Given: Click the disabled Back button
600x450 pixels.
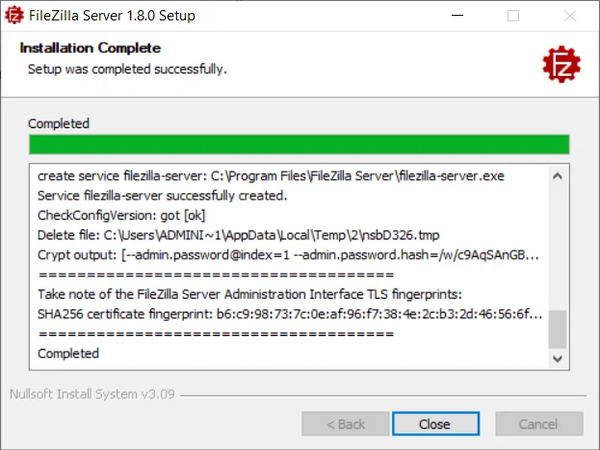Looking at the screenshot, I should coord(345,424).
